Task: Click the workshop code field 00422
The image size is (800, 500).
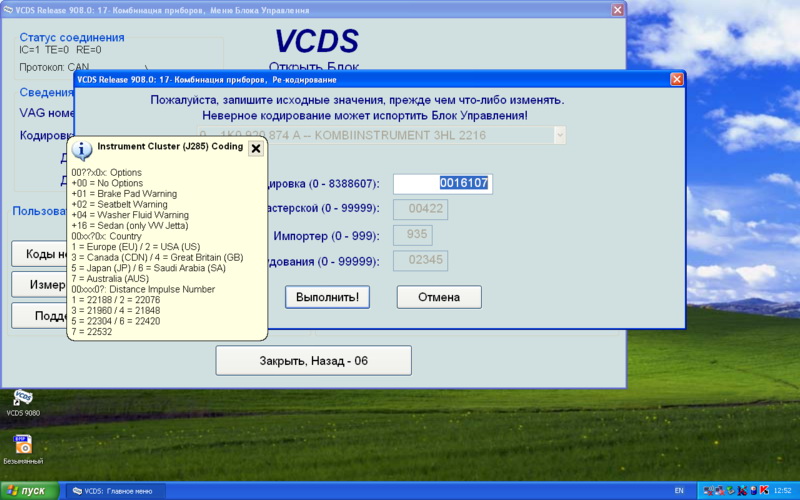Action: 420,209
